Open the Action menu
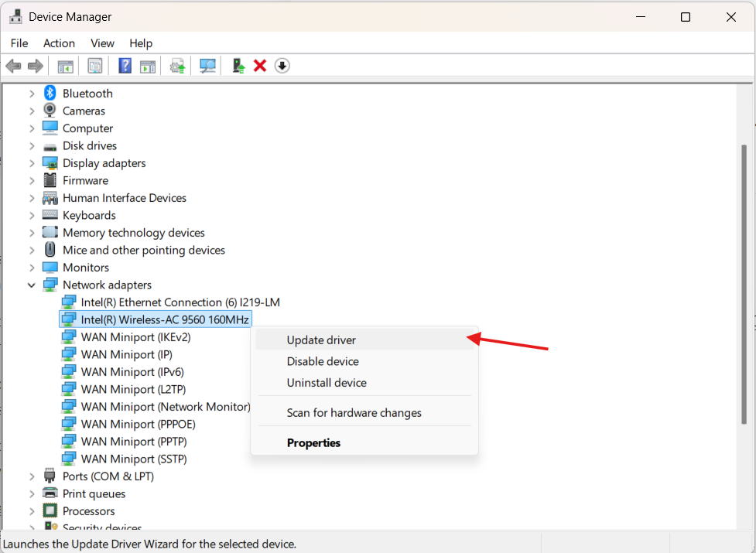The height and width of the screenshot is (553, 756). [x=59, y=43]
